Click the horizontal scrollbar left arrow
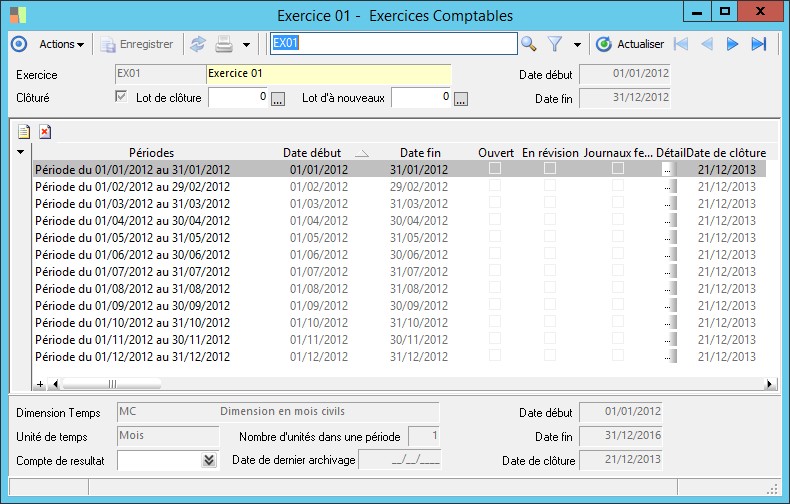Image resolution: width=790 pixels, height=504 pixels. tap(55, 384)
